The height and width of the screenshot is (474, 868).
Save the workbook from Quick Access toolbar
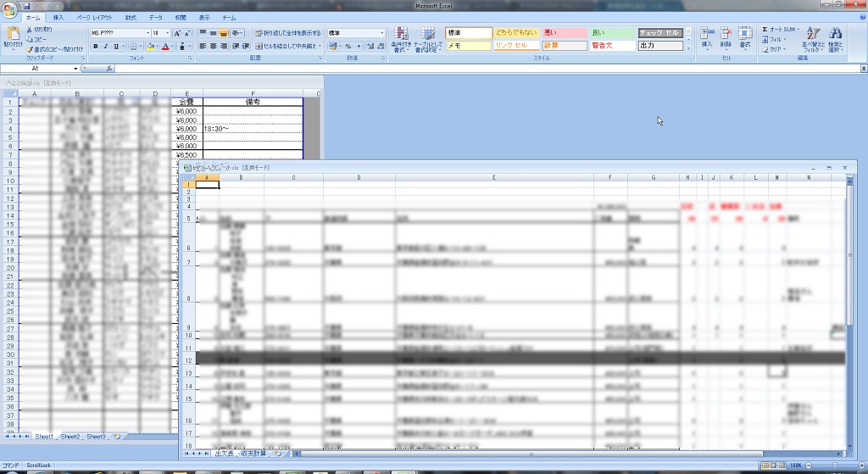26,6
